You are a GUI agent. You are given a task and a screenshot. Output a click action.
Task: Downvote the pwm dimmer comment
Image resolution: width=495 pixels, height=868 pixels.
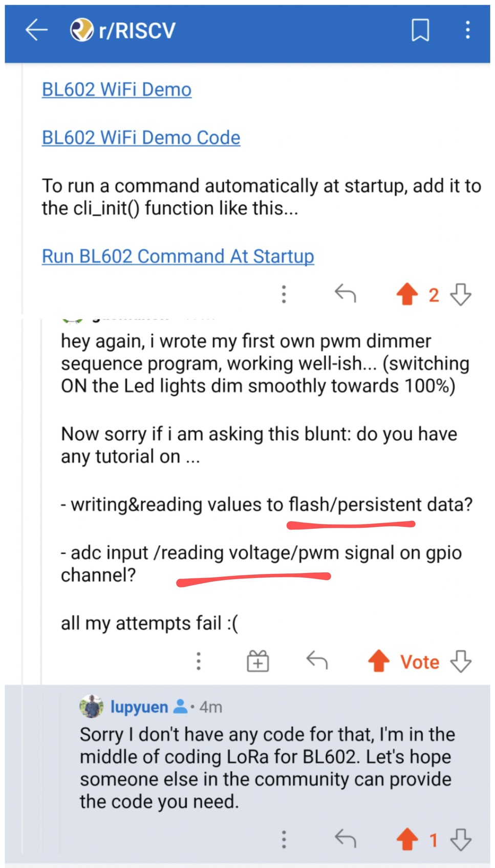[461, 661]
